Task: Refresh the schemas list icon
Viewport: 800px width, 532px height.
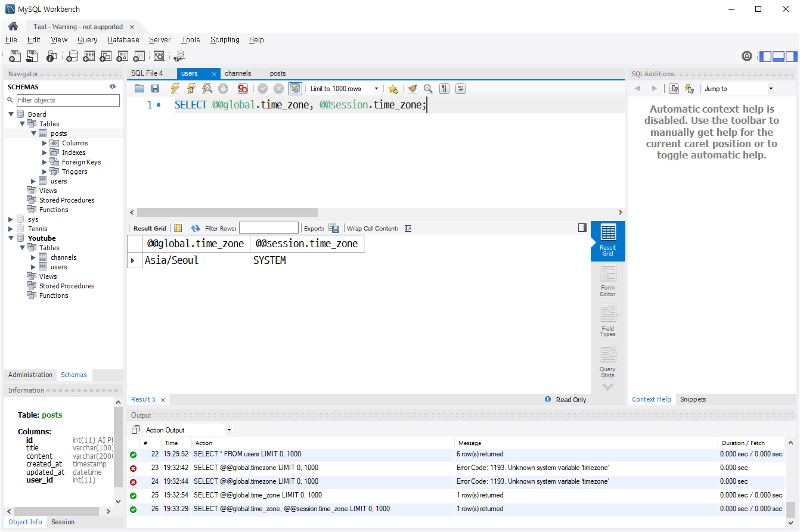Action: click(113, 86)
